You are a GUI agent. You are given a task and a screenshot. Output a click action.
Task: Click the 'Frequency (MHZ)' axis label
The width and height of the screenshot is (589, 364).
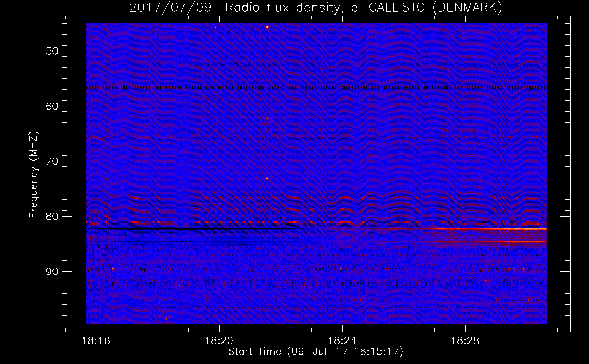33,175
